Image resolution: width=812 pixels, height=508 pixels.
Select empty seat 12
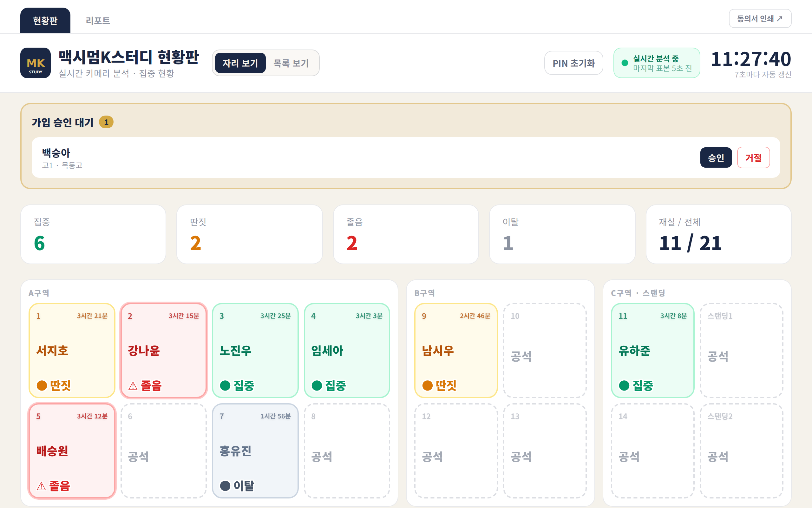[456, 451]
